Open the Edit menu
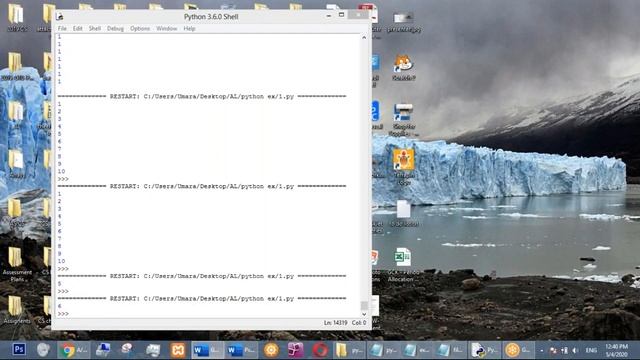Image resolution: width=640 pixels, height=360 pixels. [x=78, y=29]
